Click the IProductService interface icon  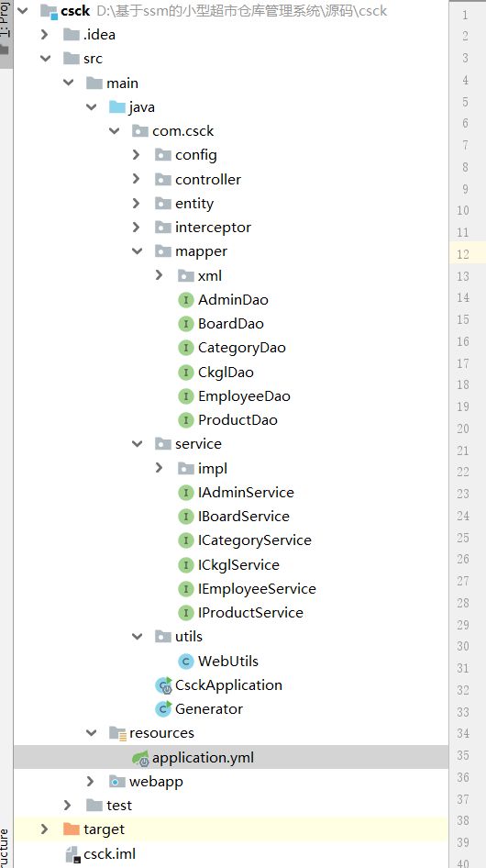click(185, 613)
